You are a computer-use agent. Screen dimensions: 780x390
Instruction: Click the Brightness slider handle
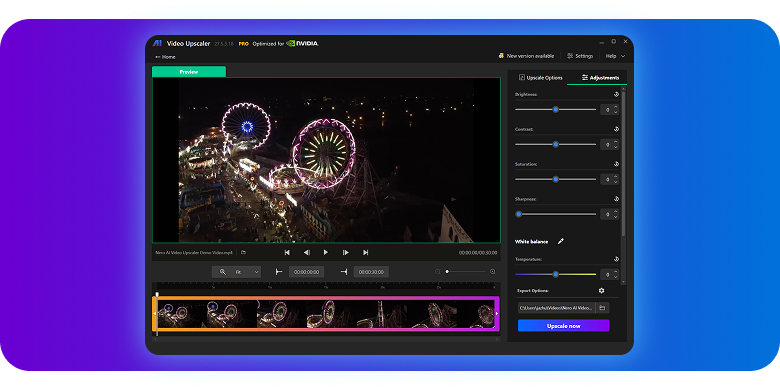556,109
